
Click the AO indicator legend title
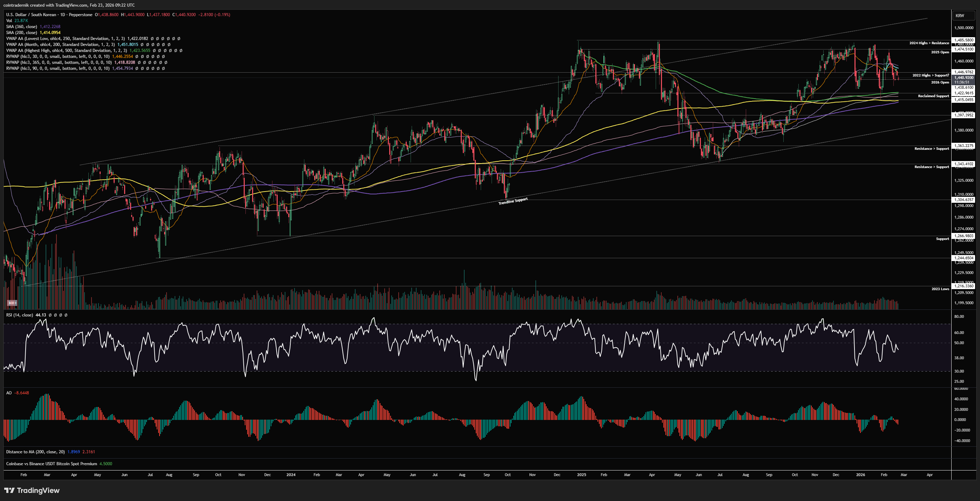click(x=9, y=393)
